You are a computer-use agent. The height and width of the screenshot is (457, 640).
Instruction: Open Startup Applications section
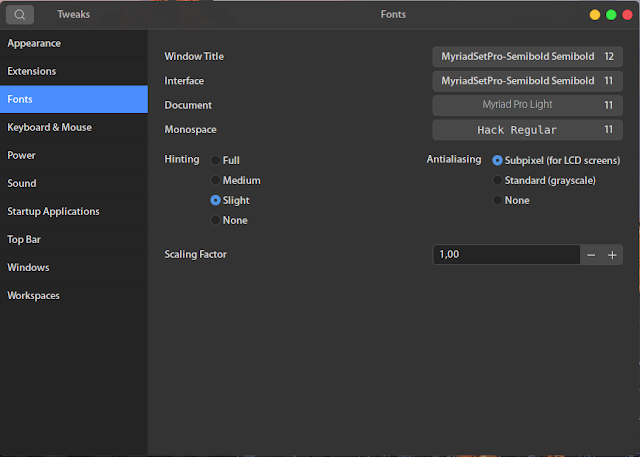(x=74, y=211)
